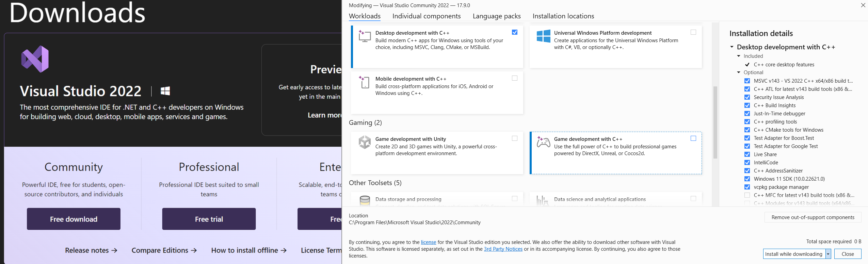868x264 pixels.
Task: Open the license hyperlink
Action: pos(428,242)
